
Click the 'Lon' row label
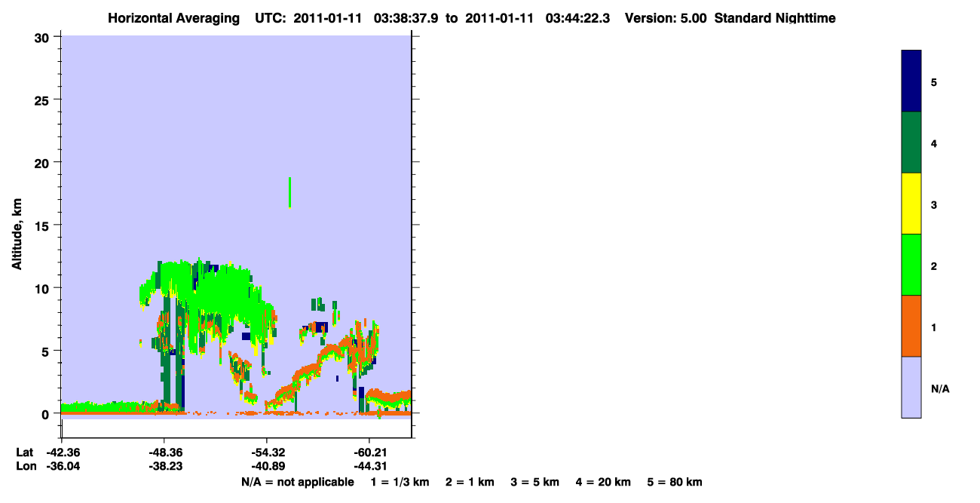click(26, 466)
